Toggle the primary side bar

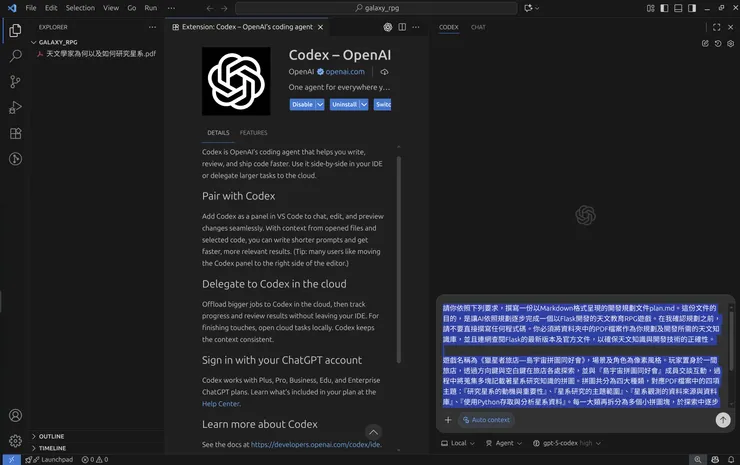coord(664,8)
